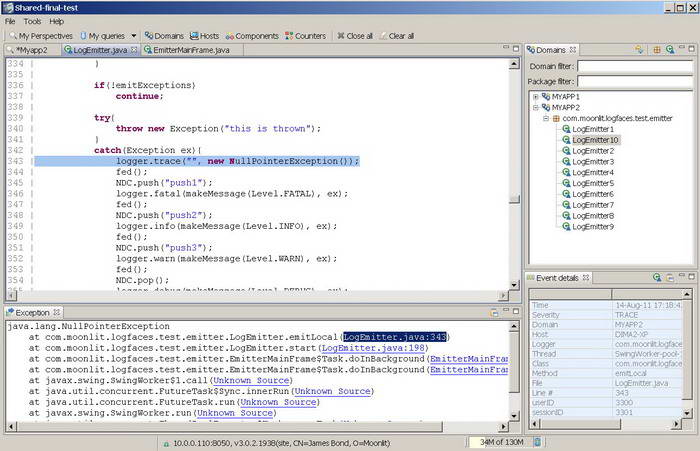
Task: Click Close all in the toolbar
Action: 355,35
